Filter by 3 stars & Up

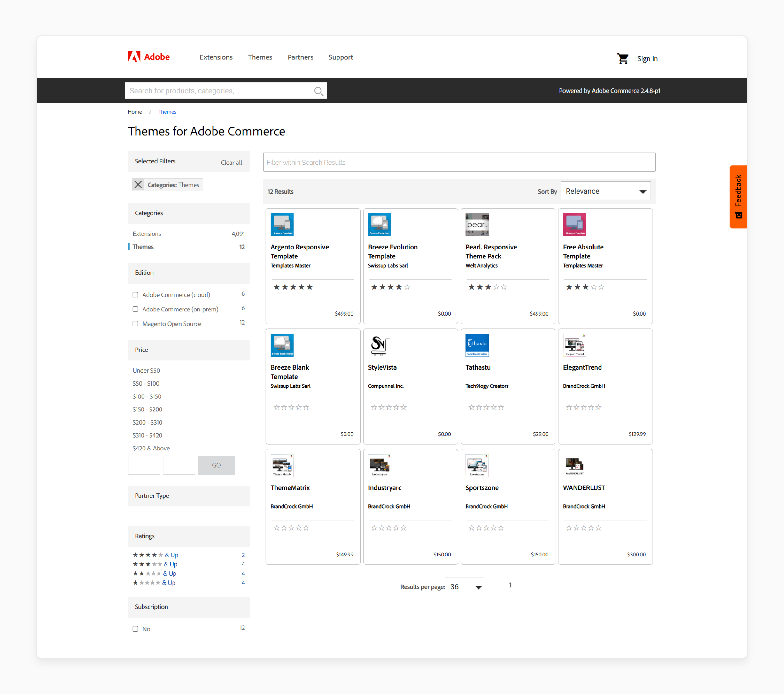click(155, 564)
